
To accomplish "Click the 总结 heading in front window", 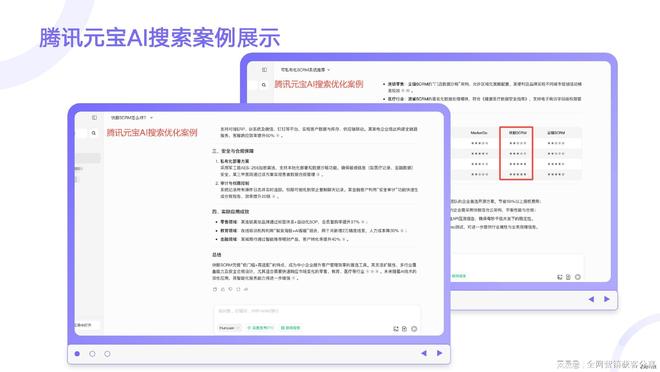I will (x=217, y=255).
